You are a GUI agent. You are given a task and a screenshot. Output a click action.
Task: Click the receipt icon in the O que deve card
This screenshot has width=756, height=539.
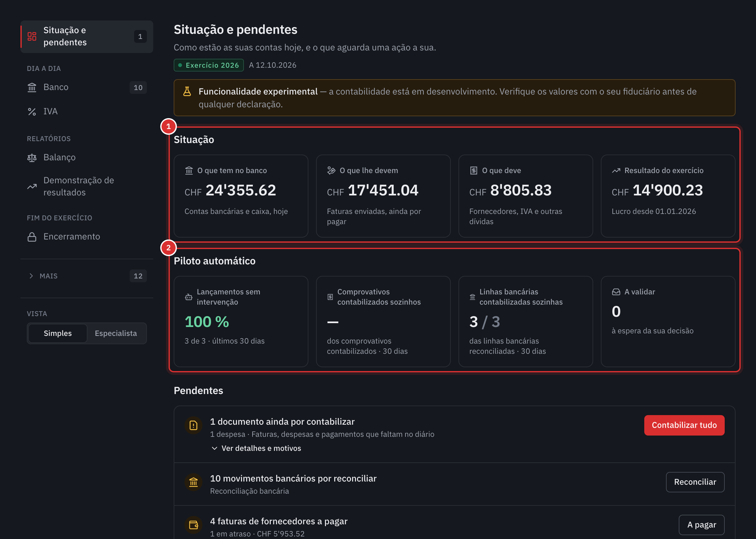(x=473, y=171)
